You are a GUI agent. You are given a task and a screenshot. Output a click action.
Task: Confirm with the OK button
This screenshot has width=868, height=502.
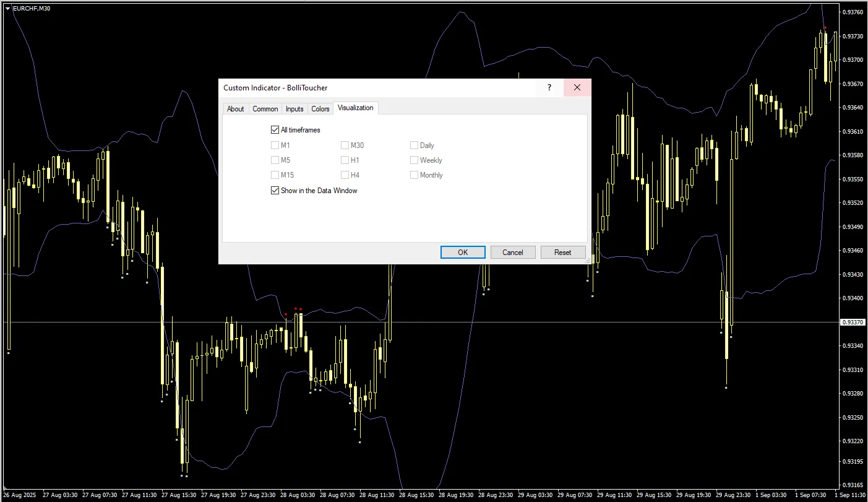pos(463,253)
